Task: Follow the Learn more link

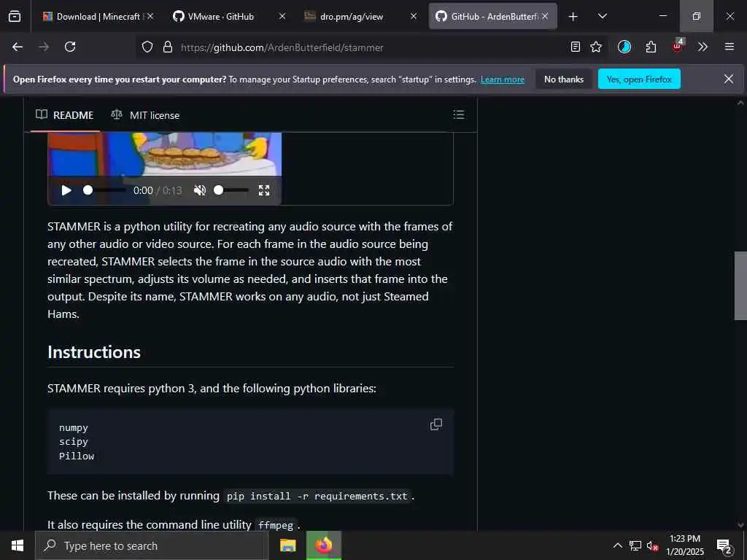Action: tap(503, 79)
